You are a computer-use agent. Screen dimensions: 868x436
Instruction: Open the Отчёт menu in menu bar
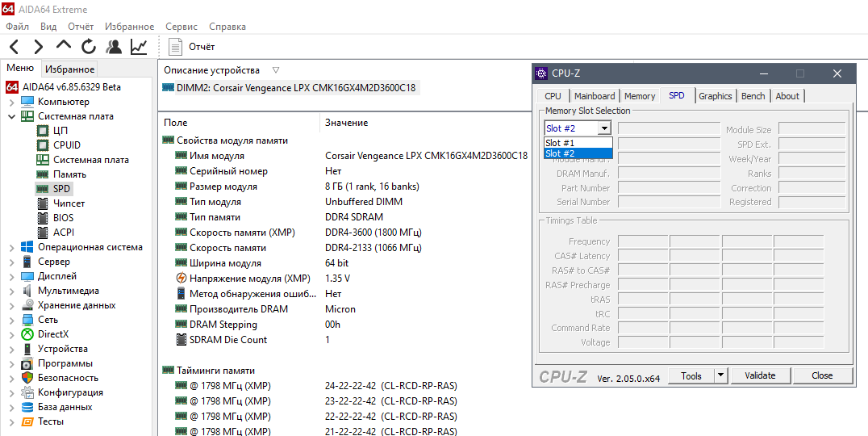[x=81, y=27]
